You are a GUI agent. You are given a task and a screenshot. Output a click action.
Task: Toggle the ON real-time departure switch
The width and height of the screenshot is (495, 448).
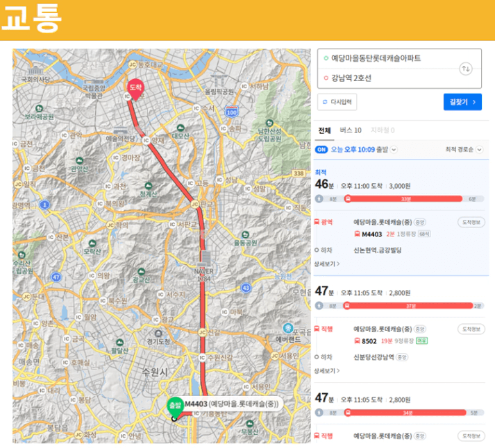pos(321,149)
